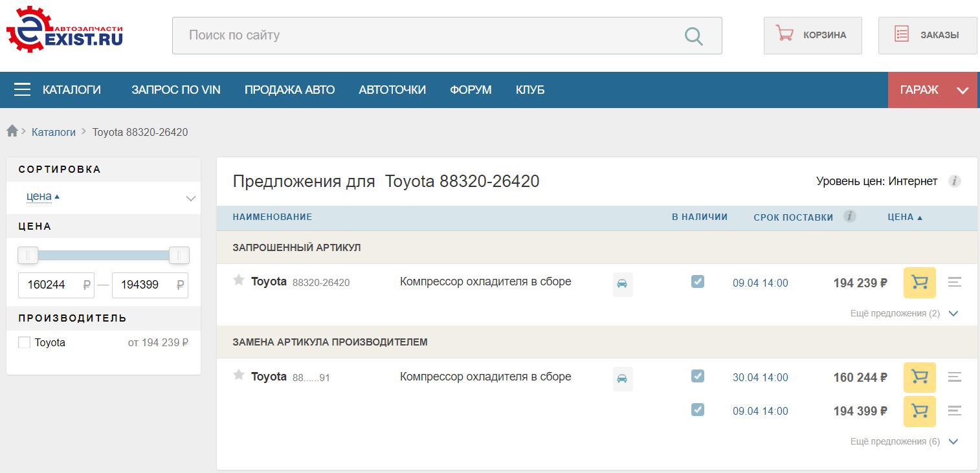Toggle in-stock checkbox for the 88320-26420 row

click(x=697, y=281)
